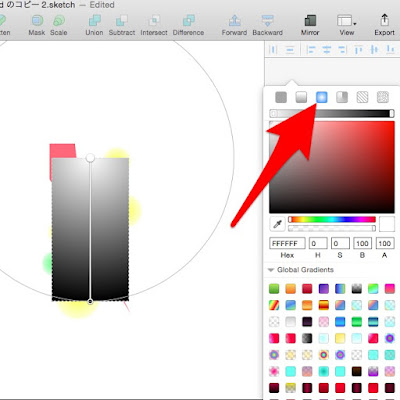Apply the blue-to-green horizontal gradient swatch
The height and width of the screenshot is (400, 400).
coord(340,288)
